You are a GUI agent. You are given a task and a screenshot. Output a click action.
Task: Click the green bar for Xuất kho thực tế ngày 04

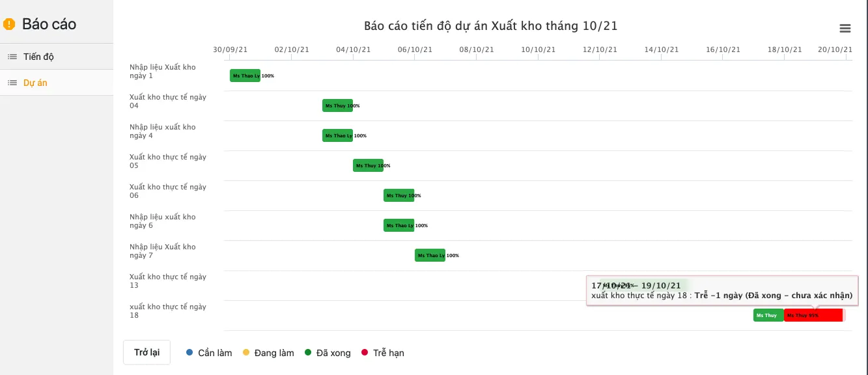pyautogui.click(x=337, y=105)
